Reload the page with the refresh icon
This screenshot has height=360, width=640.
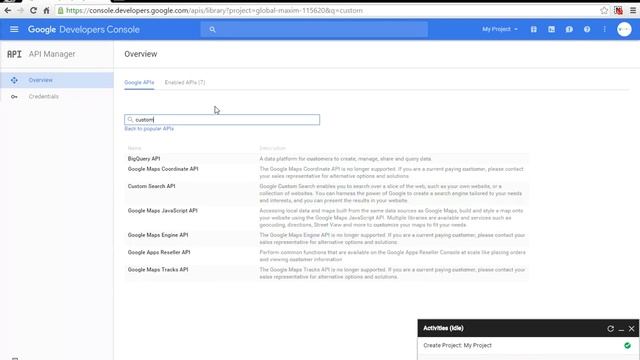(33, 11)
